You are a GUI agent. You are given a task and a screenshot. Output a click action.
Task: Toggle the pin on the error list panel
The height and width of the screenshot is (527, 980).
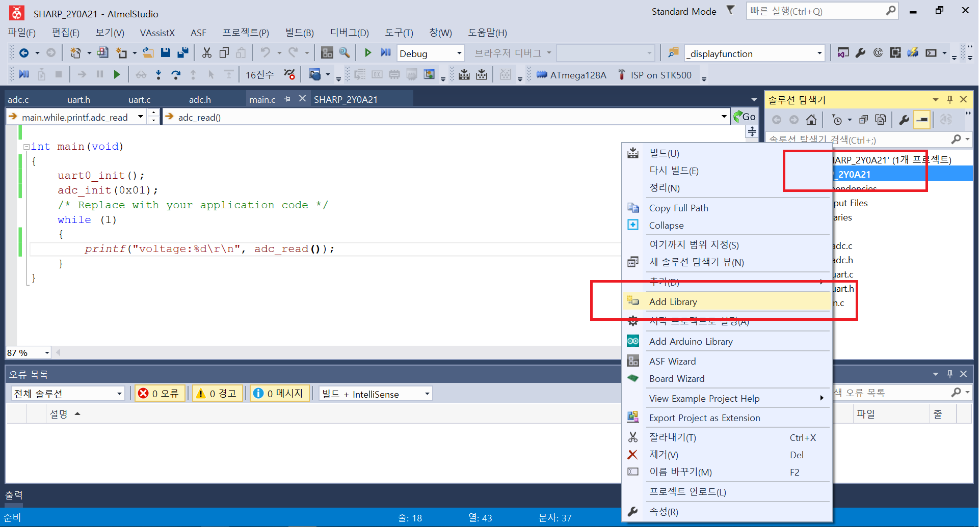coord(949,374)
